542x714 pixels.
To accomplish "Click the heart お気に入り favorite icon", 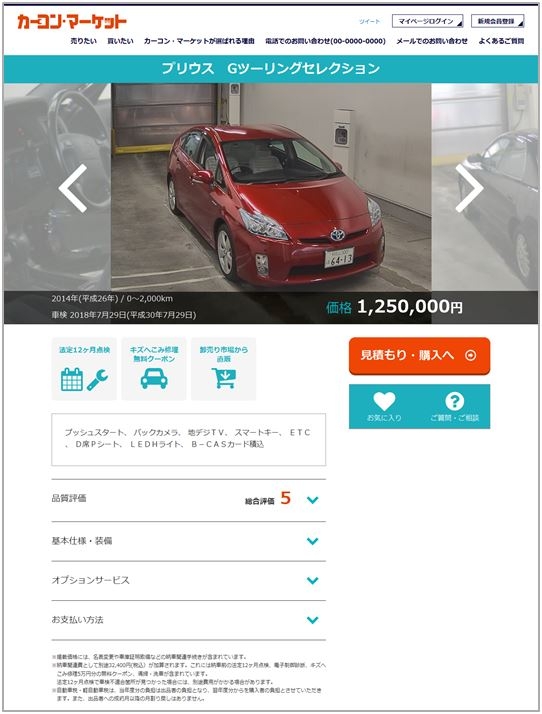I will pyautogui.click(x=384, y=401).
